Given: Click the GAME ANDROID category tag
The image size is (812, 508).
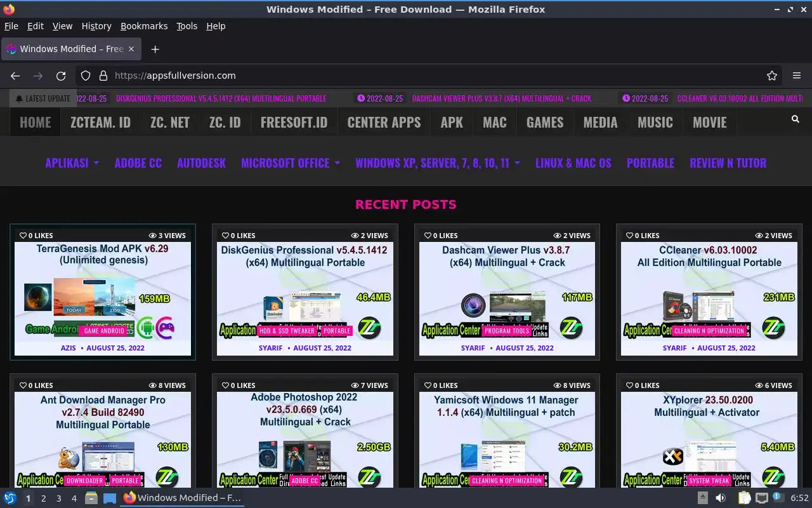Looking at the screenshot, I should 105,331.
